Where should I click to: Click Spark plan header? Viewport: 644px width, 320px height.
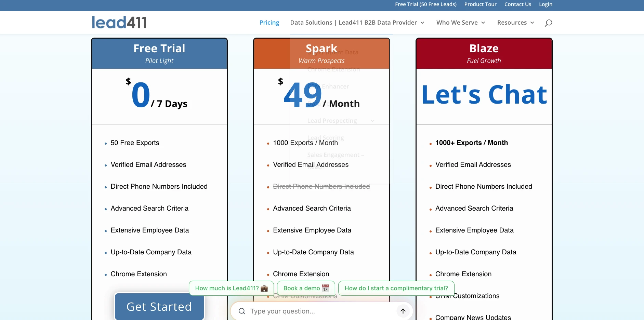click(321, 54)
